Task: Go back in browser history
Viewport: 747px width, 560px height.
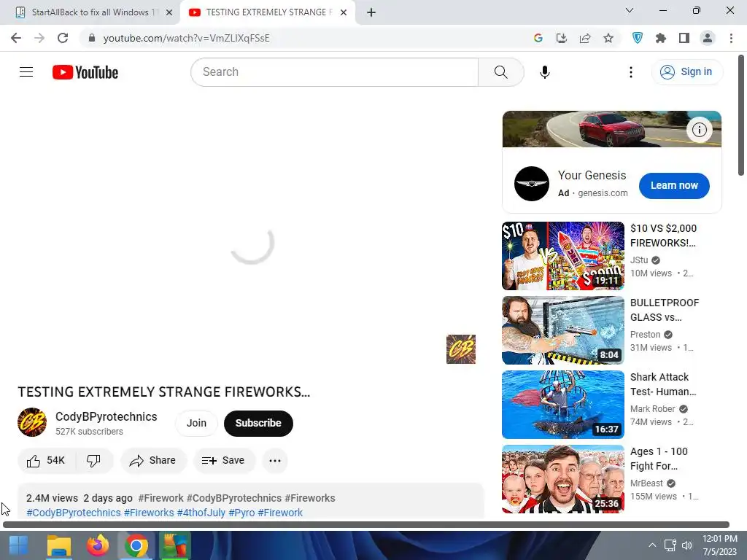Action: click(x=16, y=38)
